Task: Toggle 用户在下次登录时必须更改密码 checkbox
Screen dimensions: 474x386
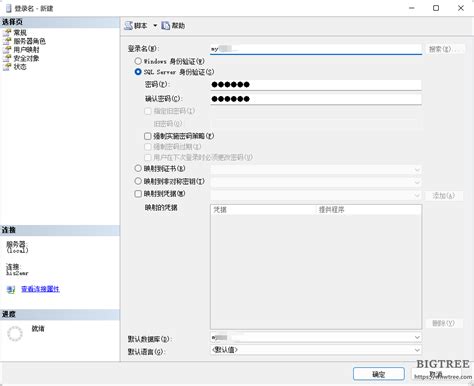Action: point(148,157)
